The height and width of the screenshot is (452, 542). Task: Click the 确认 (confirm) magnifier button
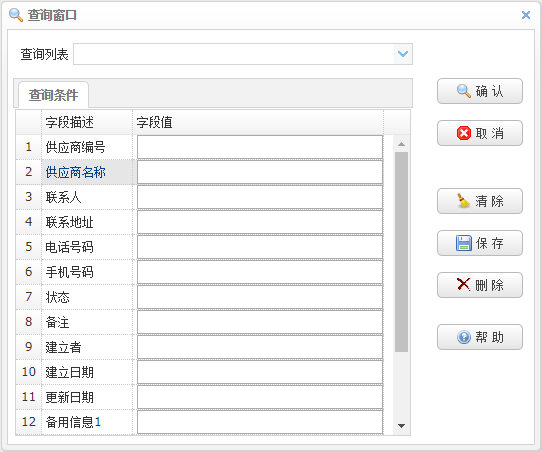coord(480,91)
